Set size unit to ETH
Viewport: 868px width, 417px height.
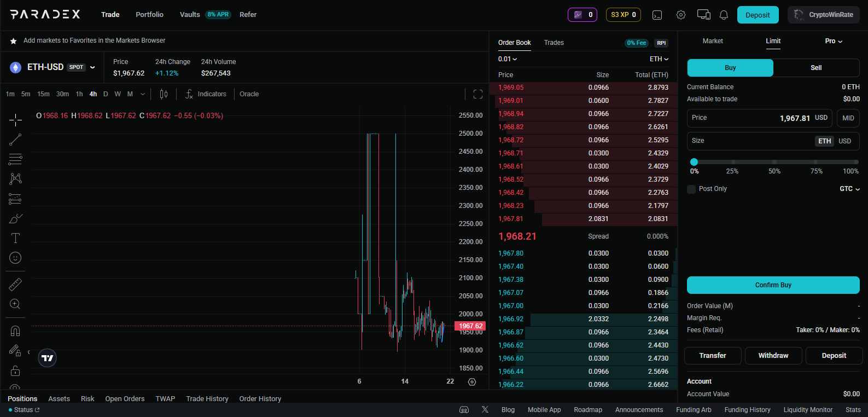[825, 141]
